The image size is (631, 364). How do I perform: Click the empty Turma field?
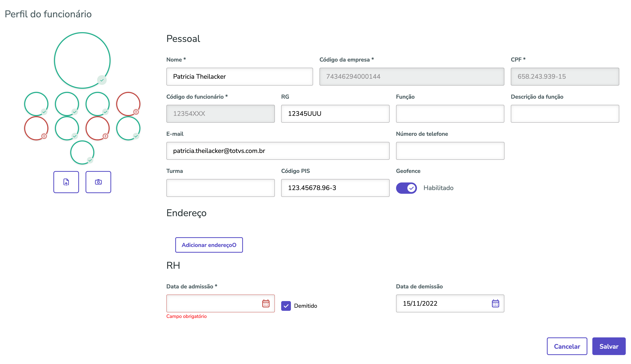coord(220,188)
